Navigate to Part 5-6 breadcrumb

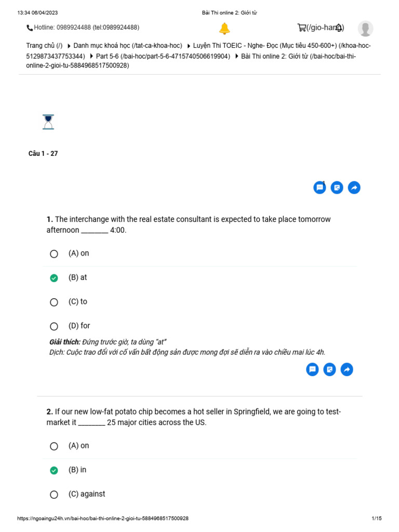pyautogui.click(x=163, y=56)
